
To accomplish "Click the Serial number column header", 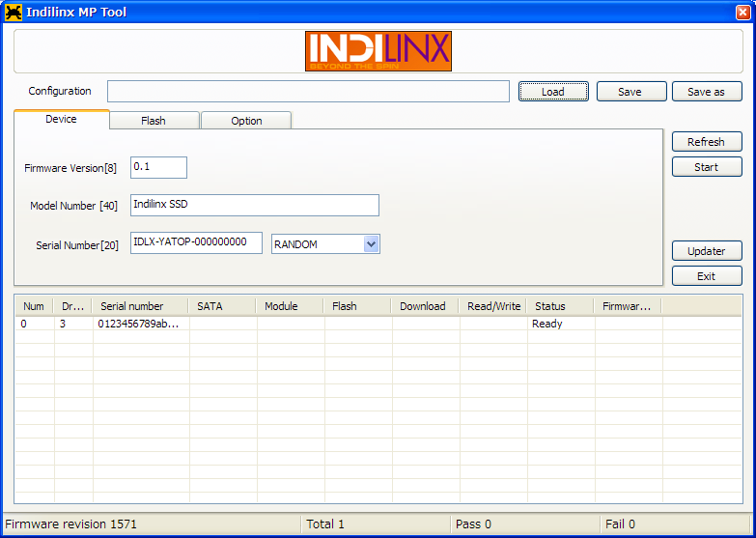I will [x=140, y=306].
